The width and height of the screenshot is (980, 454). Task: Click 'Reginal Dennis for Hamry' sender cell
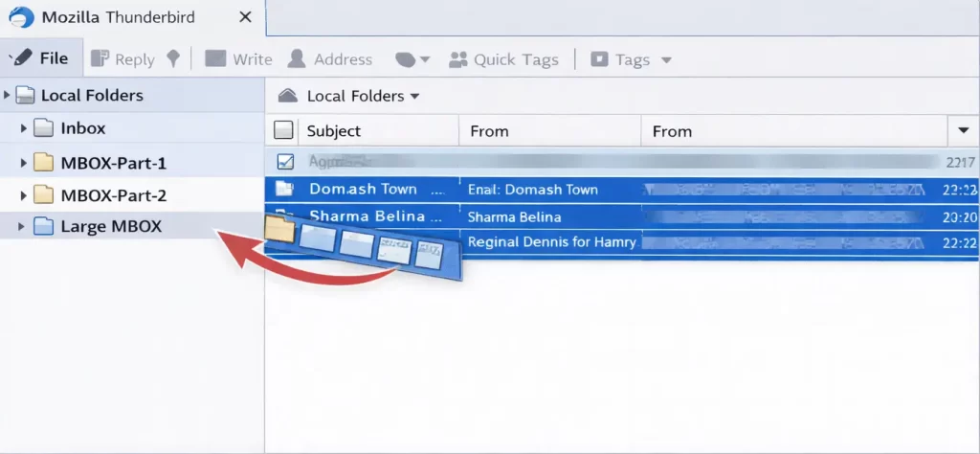click(552, 242)
